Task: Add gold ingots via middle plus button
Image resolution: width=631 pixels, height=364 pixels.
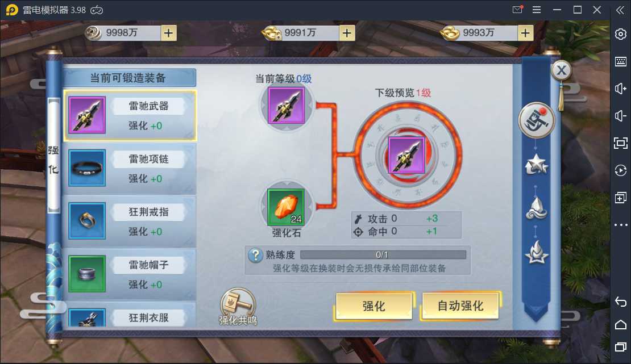Action: [x=347, y=33]
